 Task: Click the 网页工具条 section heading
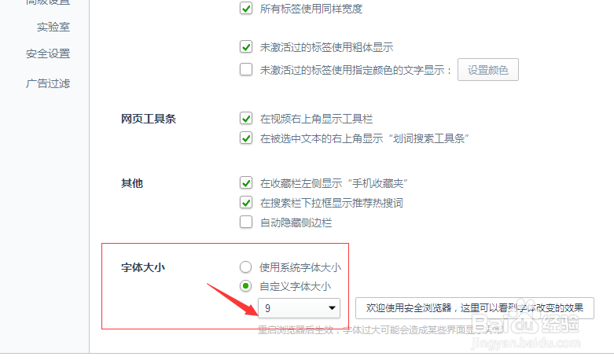[x=149, y=119]
